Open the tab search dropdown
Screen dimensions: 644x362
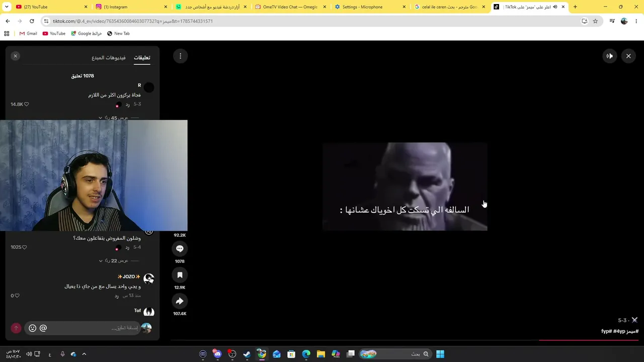click(7, 7)
